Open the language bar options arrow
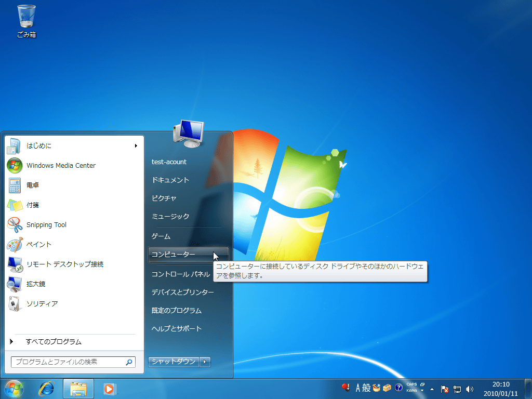532x399 pixels. coord(422,391)
